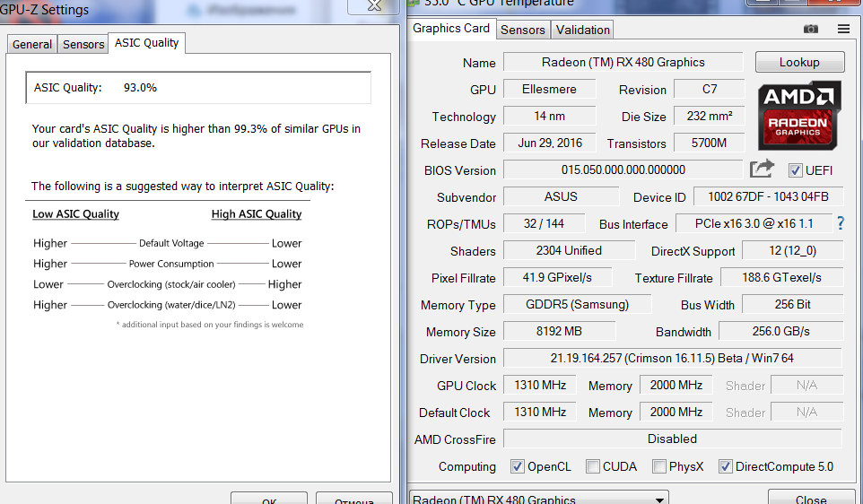Click the Memory clock value in GPU Clock row

coord(676,385)
